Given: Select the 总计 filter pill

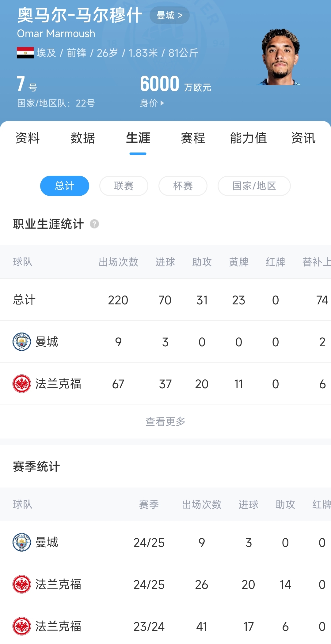Looking at the screenshot, I should pyautogui.click(x=65, y=186).
